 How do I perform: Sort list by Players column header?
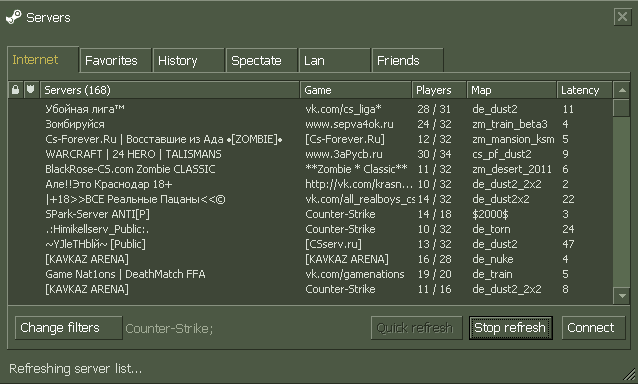(x=439, y=90)
